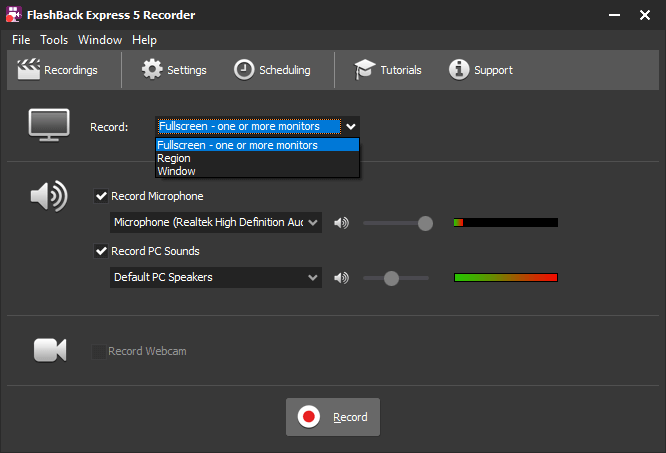This screenshot has height=453, width=666.
Task: Select Region from the Record dropdown list
Action: coord(174,158)
